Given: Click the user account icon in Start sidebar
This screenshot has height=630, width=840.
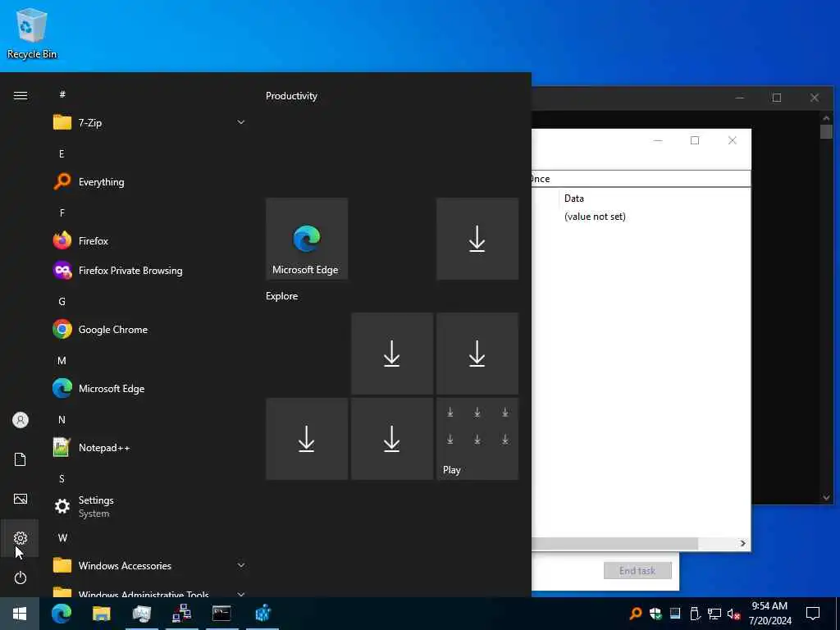Looking at the screenshot, I should pyautogui.click(x=21, y=420).
